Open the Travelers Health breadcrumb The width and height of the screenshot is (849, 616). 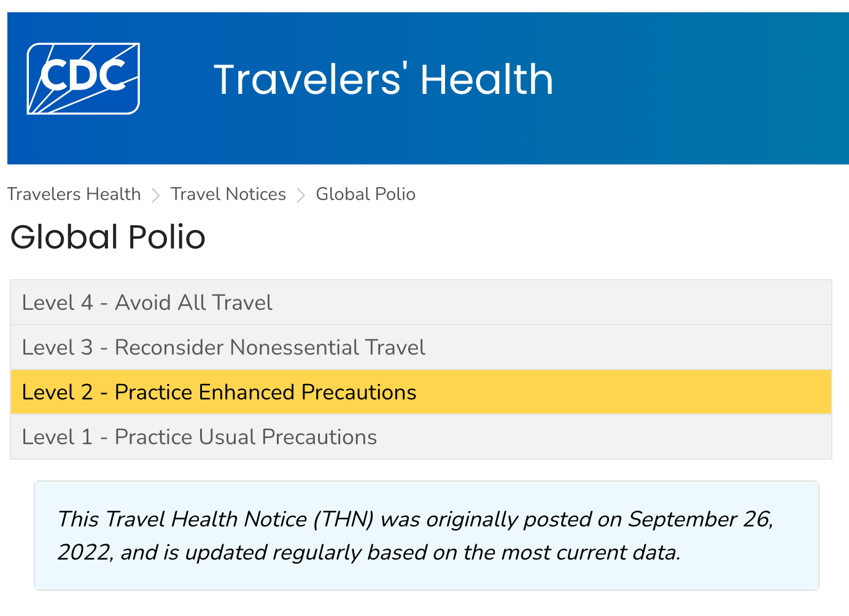point(74,194)
